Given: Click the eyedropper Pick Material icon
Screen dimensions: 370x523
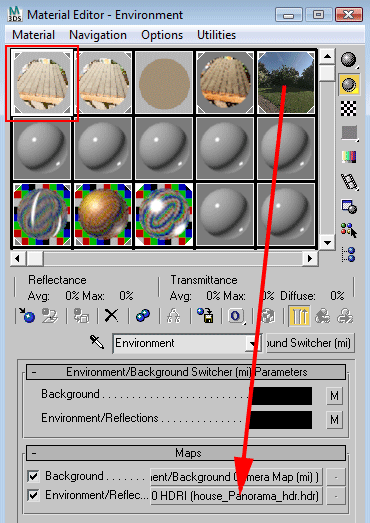Looking at the screenshot, I should pyautogui.click(x=97, y=343).
